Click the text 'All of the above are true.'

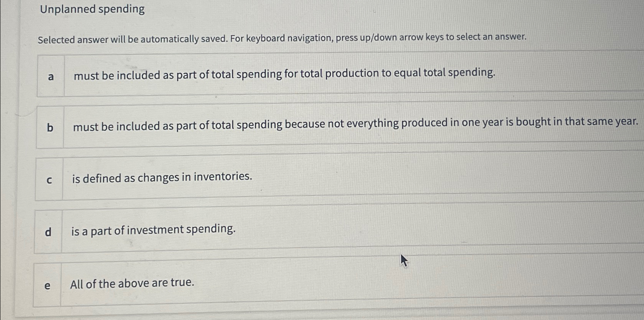coord(132,283)
